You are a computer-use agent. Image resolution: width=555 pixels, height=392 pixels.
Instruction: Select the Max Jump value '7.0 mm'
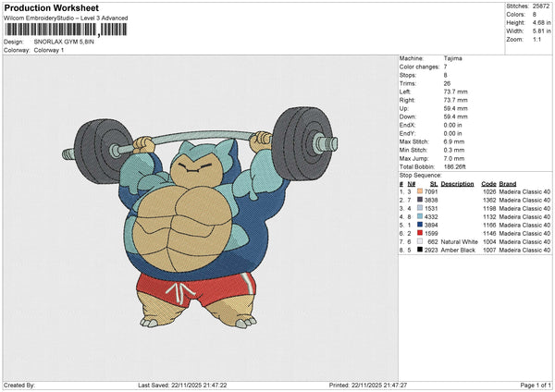coord(454,158)
